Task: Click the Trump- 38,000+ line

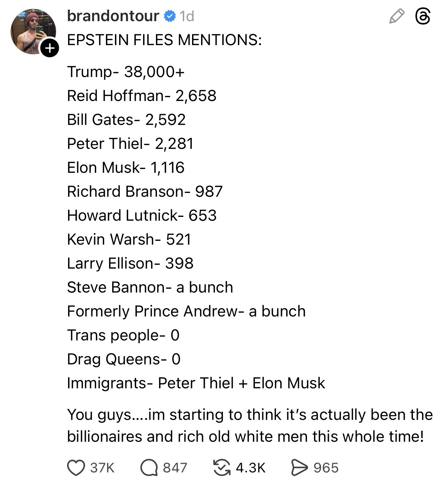Action: point(125,72)
